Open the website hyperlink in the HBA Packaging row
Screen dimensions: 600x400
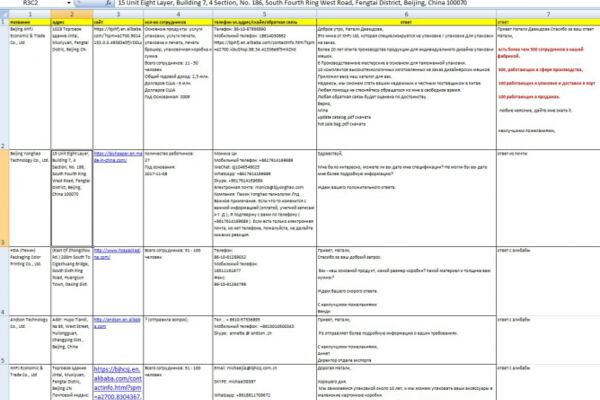click(x=117, y=254)
